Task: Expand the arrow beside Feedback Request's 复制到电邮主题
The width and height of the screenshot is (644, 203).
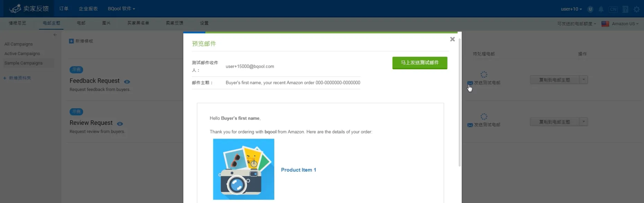Action: (x=584, y=80)
